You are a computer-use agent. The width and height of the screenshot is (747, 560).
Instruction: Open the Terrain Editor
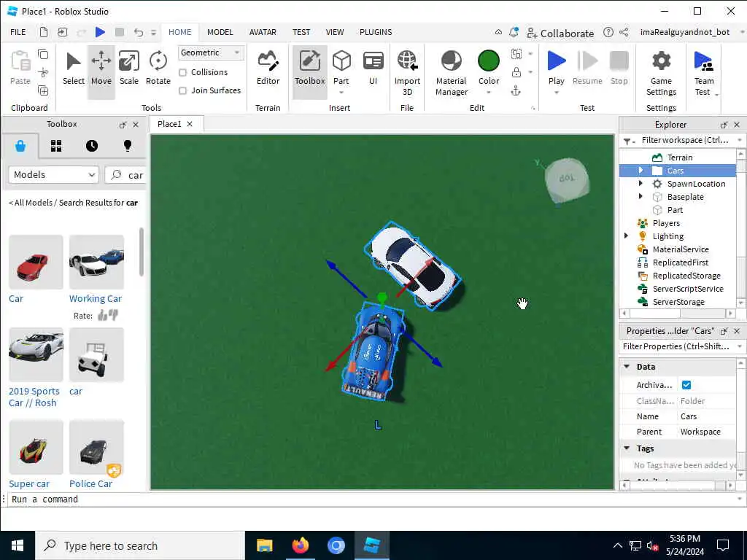coord(268,69)
